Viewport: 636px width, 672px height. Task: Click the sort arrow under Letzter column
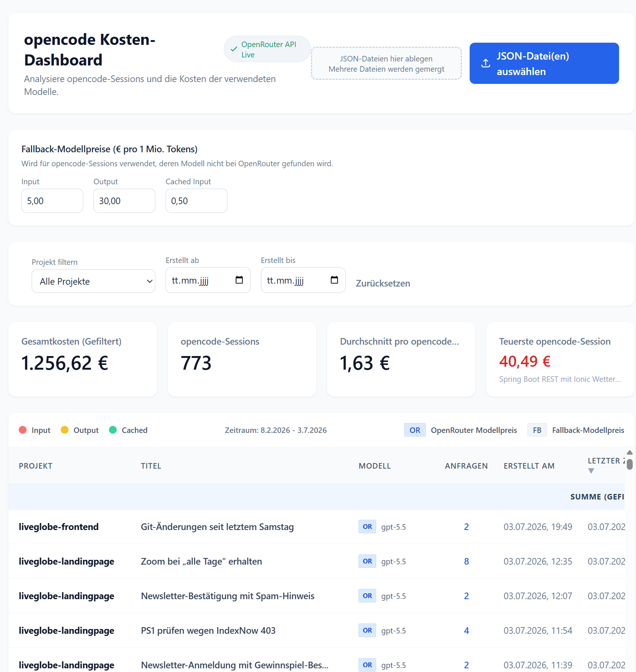591,471
